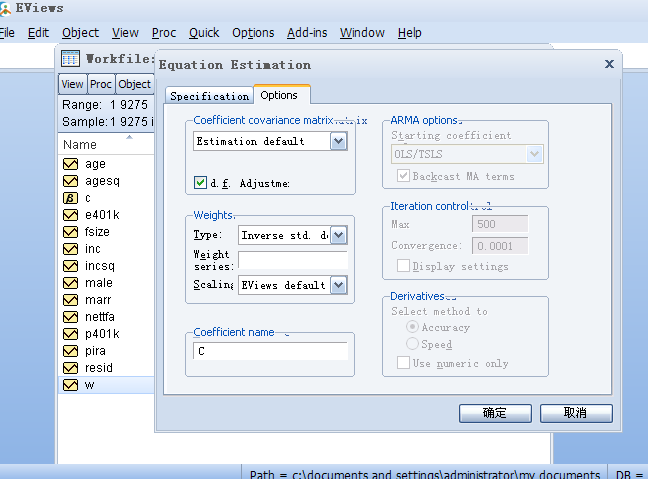Image resolution: width=648 pixels, height=479 pixels.
Task: Open the Weights Type dropdown
Action: click(338, 235)
